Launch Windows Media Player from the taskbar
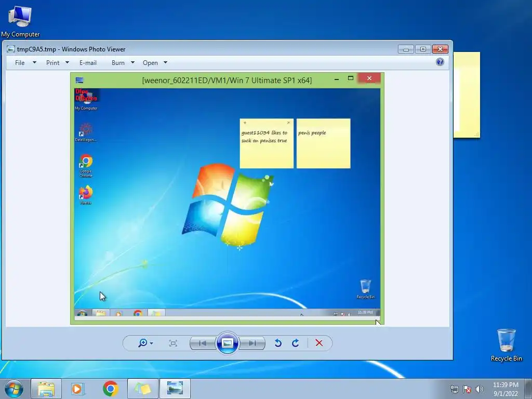The width and height of the screenshot is (532, 399). click(x=77, y=389)
